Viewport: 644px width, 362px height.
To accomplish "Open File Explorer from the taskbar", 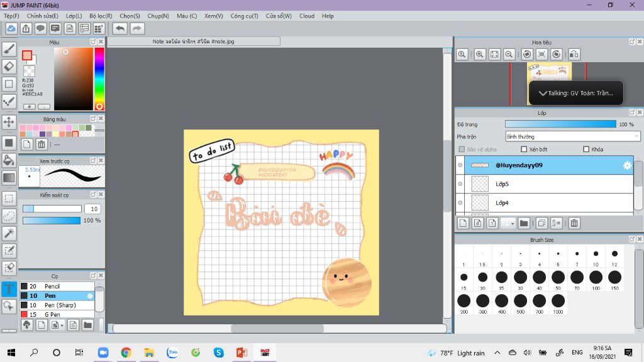I will click(149, 353).
